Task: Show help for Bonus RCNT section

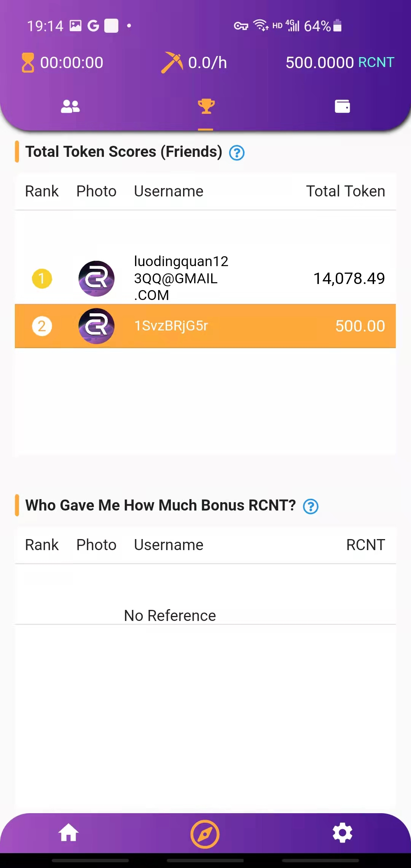Action: click(x=311, y=506)
